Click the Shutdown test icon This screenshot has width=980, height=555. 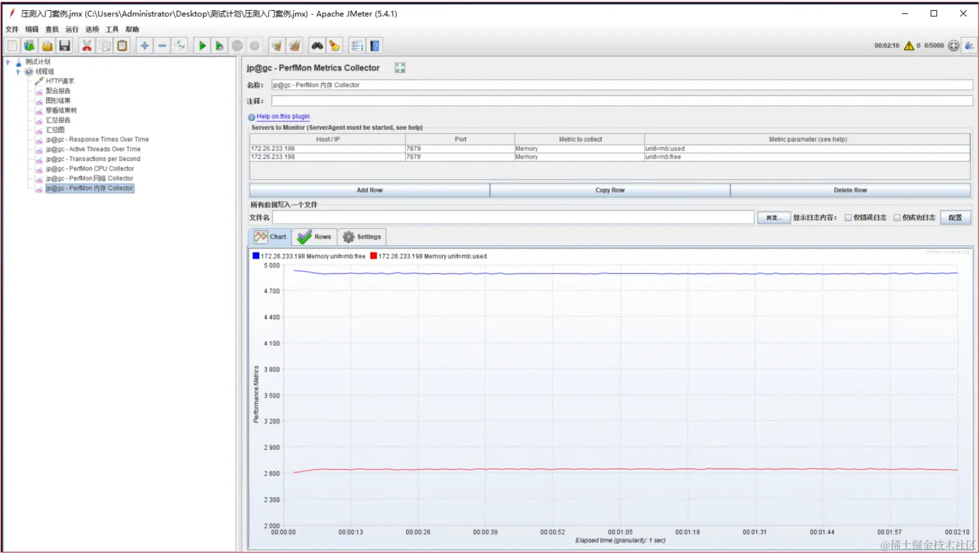255,46
